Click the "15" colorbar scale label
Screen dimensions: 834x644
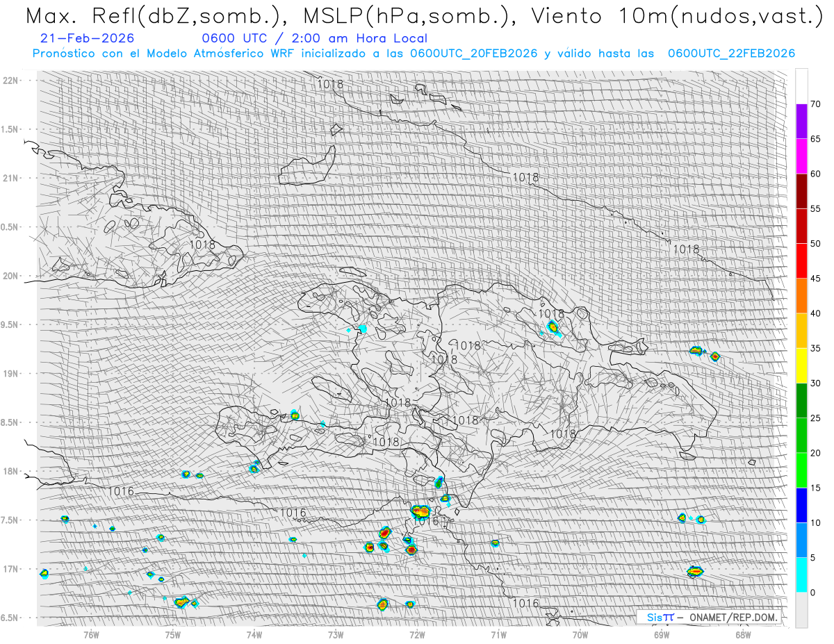815,488
